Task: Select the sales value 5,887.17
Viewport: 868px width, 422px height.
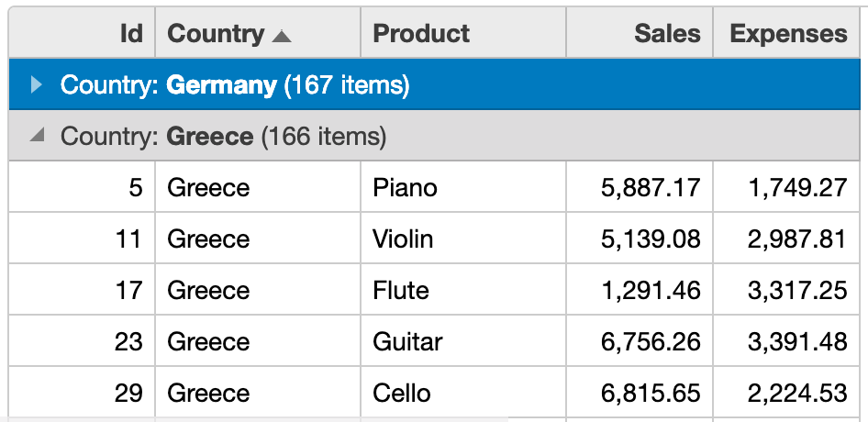Action: point(640,187)
